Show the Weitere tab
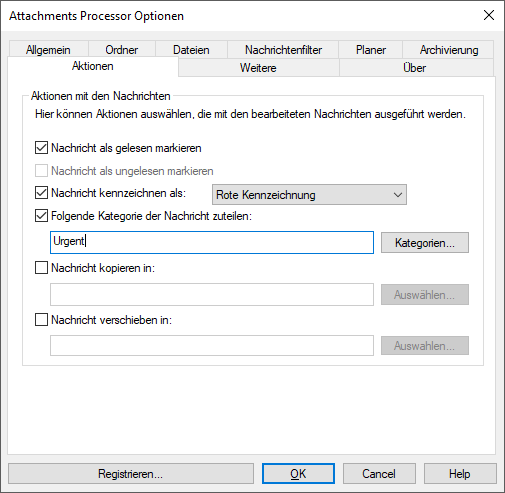 pos(258,68)
